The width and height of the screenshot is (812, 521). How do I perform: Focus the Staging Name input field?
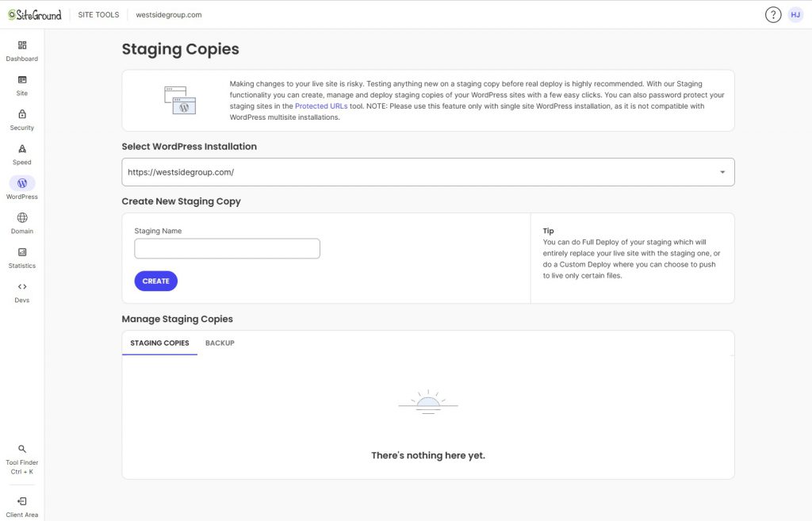coord(227,248)
